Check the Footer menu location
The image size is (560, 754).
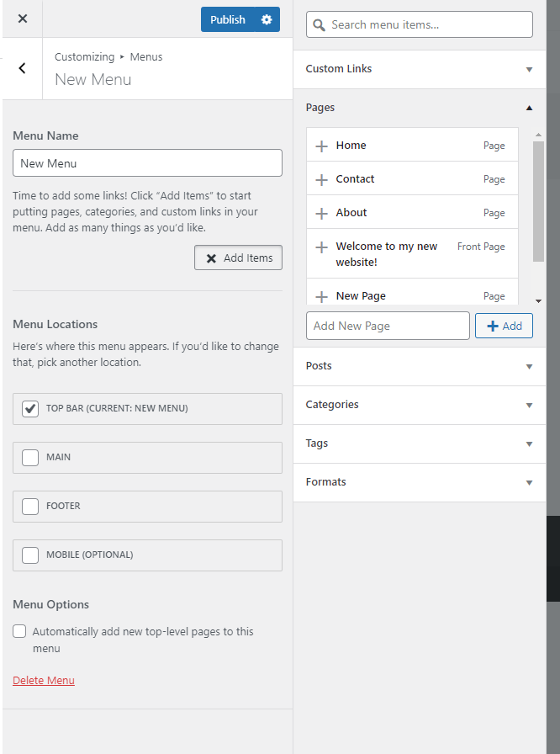click(x=30, y=507)
